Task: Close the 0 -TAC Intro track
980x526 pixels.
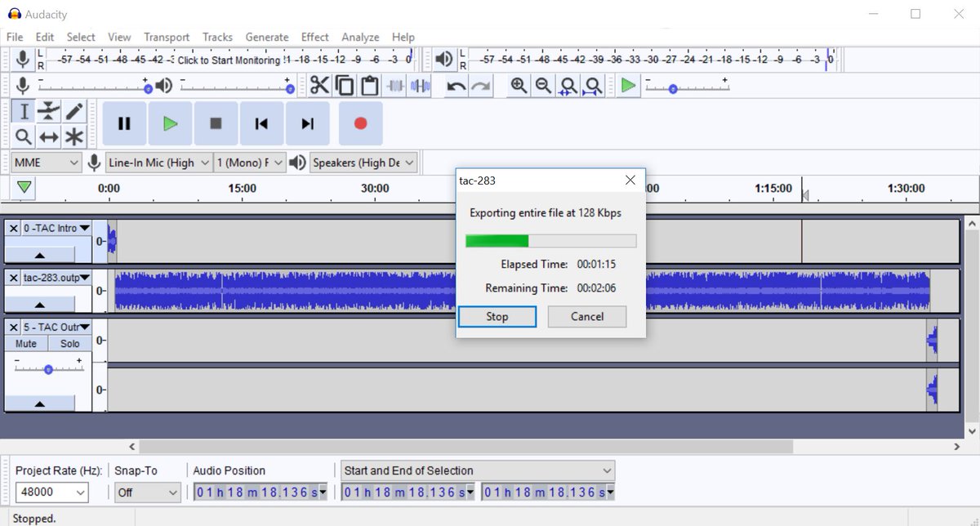Action: [x=13, y=228]
